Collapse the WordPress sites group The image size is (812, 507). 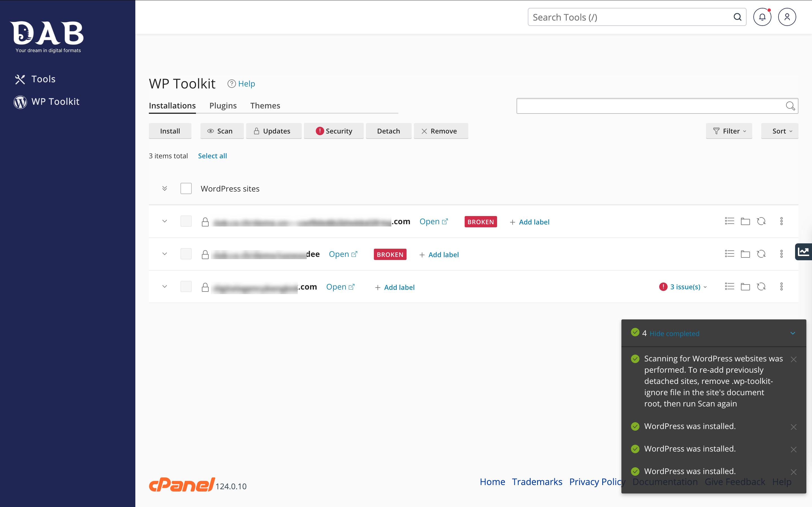coord(164,188)
